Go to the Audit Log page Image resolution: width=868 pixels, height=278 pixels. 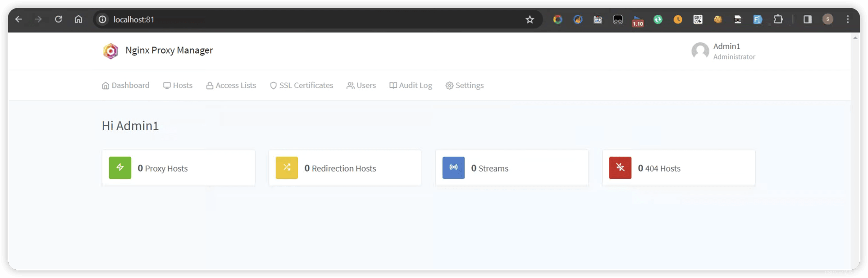(x=411, y=86)
